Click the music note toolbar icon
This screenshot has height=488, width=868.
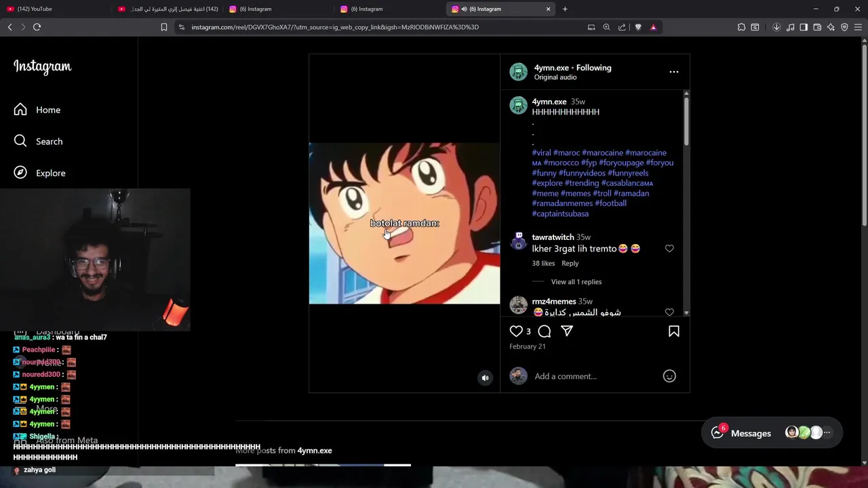click(x=790, y=27)
